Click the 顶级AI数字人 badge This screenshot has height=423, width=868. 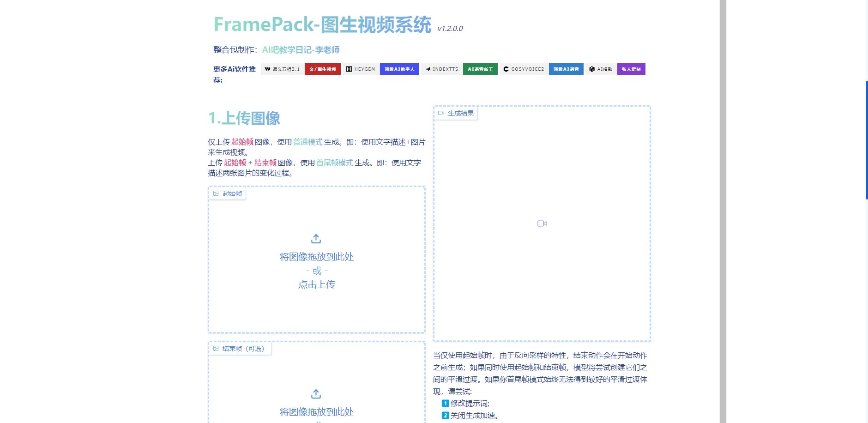point(399,69)
